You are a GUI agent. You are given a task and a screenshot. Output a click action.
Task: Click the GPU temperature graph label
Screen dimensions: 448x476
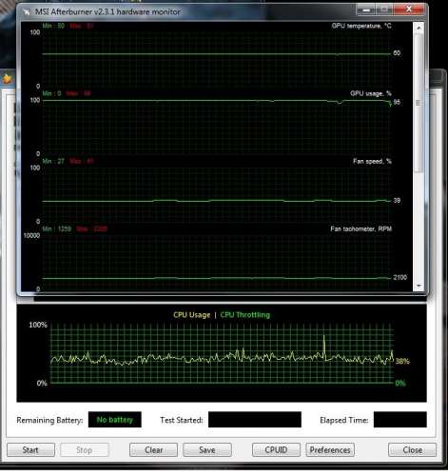361,26
